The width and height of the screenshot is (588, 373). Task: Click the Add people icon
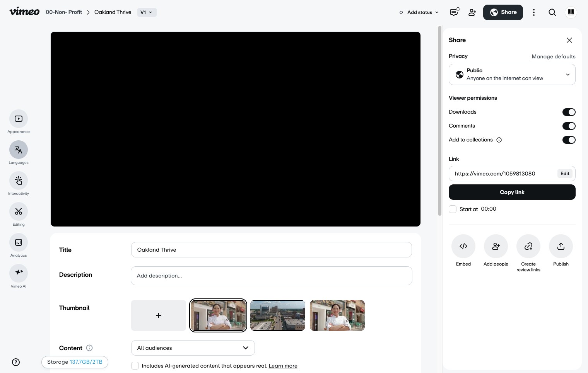click(496, 246)
